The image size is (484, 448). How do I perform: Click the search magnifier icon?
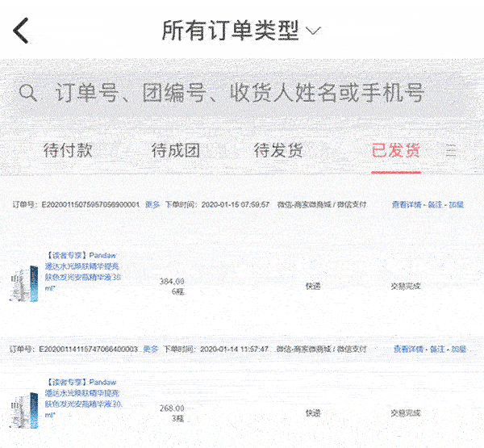28,93
